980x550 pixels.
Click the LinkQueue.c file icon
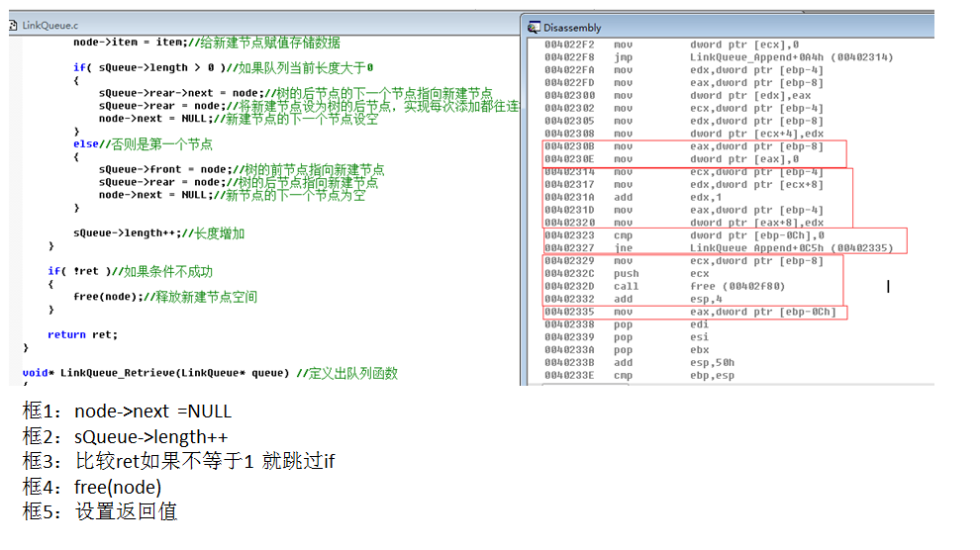pyautogui.click(x=13, y=26)
